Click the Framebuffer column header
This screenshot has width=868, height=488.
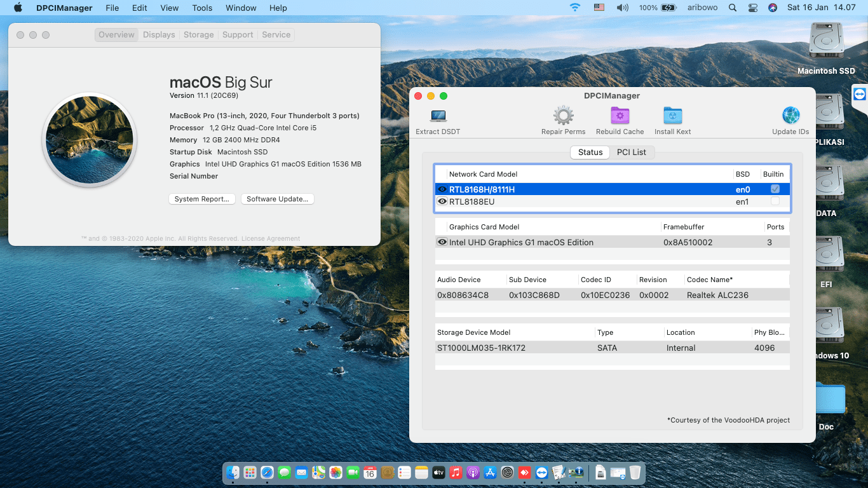point(684,227)
